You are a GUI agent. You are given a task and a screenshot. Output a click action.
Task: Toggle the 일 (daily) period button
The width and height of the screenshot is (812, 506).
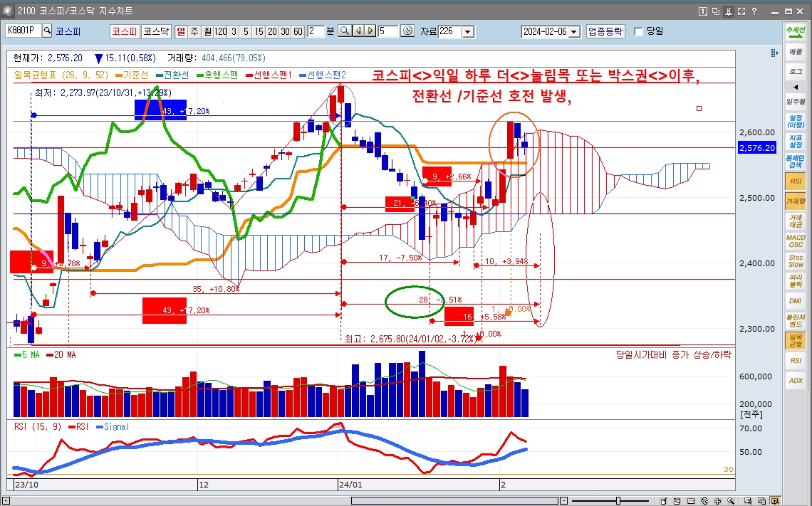coord(181,31)
